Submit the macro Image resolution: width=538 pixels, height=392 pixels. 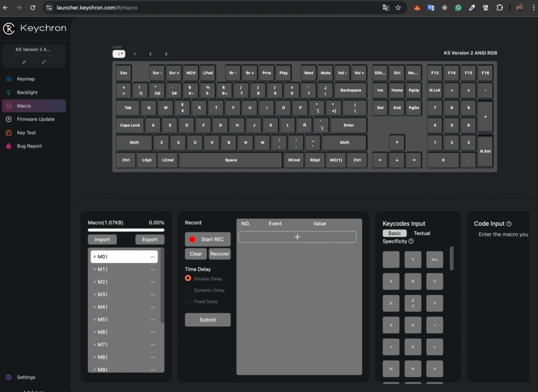tap(208, 320)
